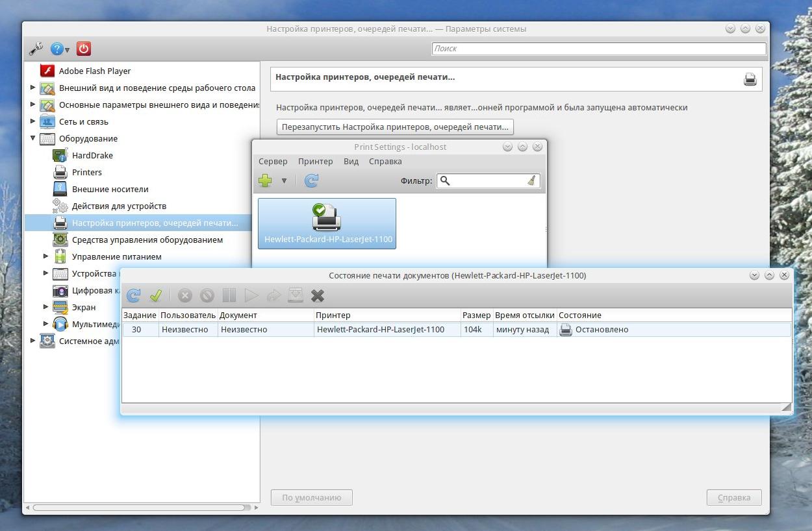Click the gray prohibition delete job icon
812x531 pixels.
pyautogui.click(x=207, y=295)
